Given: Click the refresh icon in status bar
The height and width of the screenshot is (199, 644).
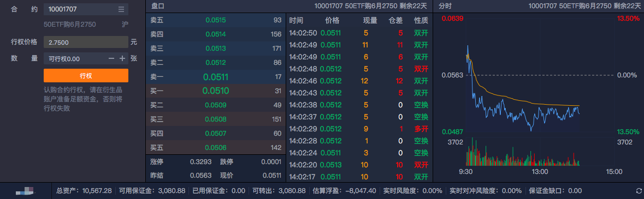Looking at the screenshot, I should point(638,191).
